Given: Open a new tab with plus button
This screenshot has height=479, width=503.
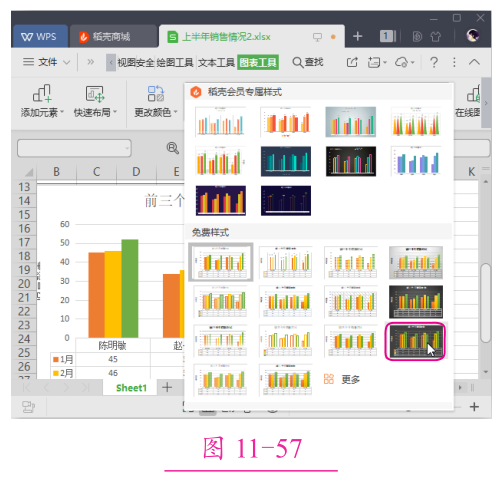Looking at the screenshot, I should point(357,36).
